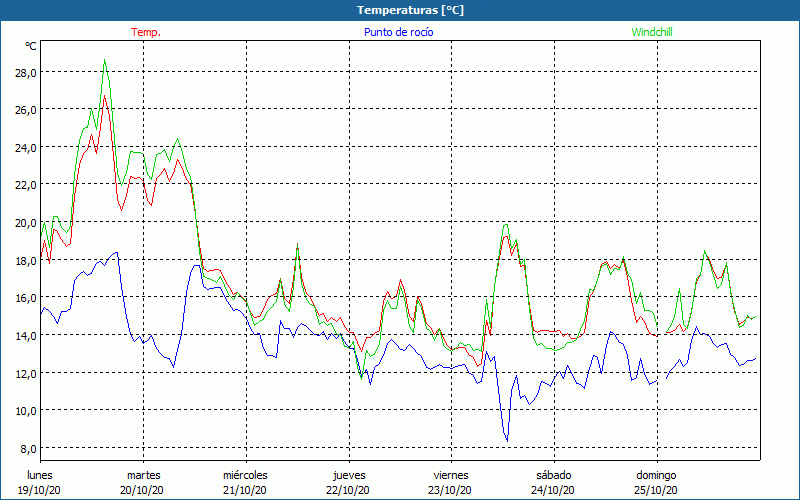The height and width of the screenshot is (500, 800).
Task: Click the blue dew point minimum near 8 on viernes
Action: pos(507,441)
